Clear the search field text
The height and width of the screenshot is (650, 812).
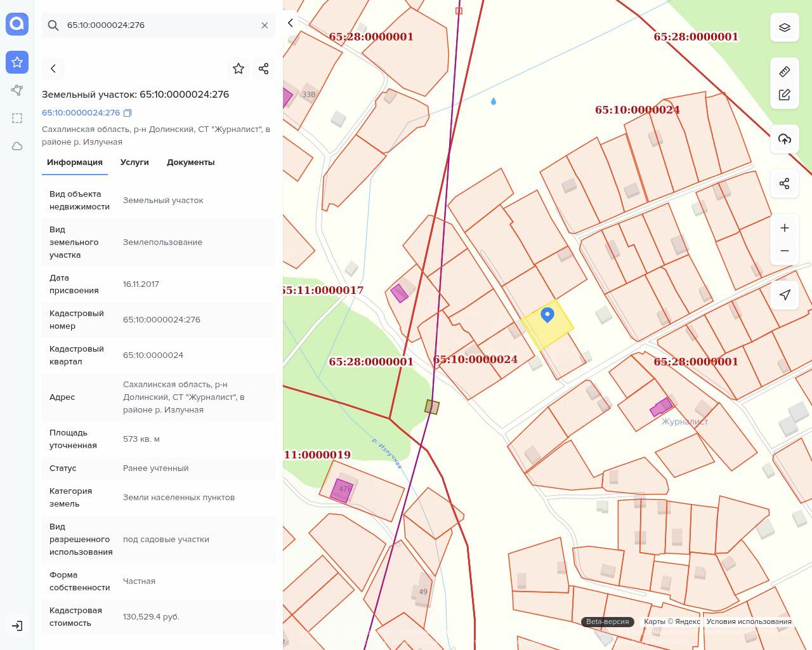[x=265, y=25]
